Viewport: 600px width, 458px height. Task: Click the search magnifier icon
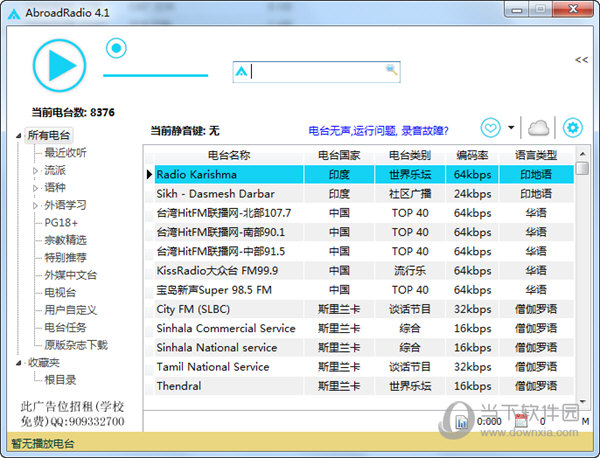pyautogui.click(x=391, y=70)
